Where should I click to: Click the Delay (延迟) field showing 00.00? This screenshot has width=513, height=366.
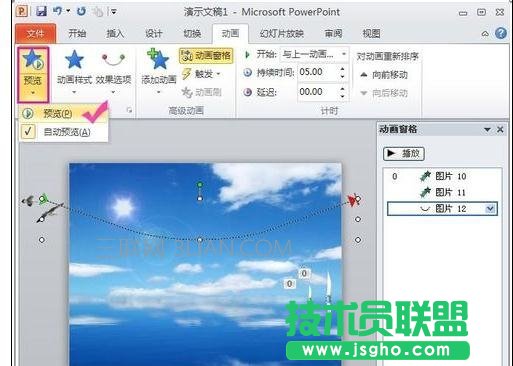[x=317, y=92]
